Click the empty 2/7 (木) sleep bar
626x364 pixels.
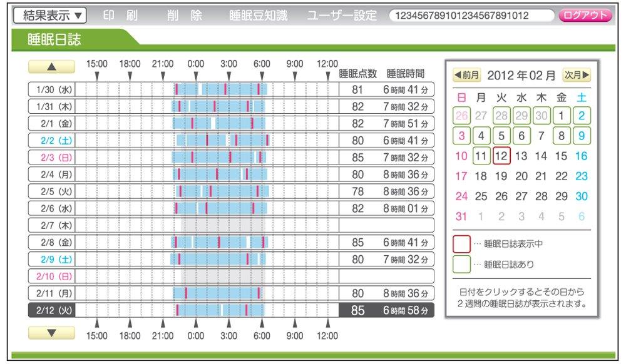pyautogui.click(x=222, y=225)
